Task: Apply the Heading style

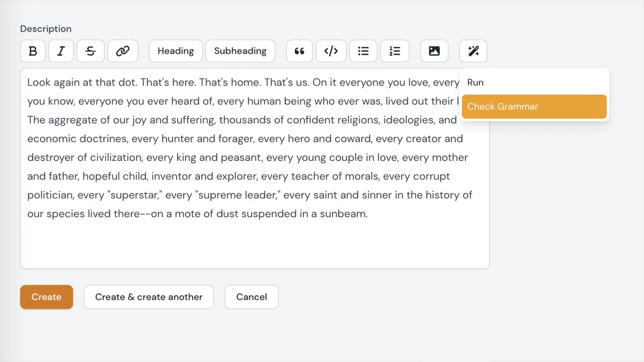Action: click(x=176, y=51)
